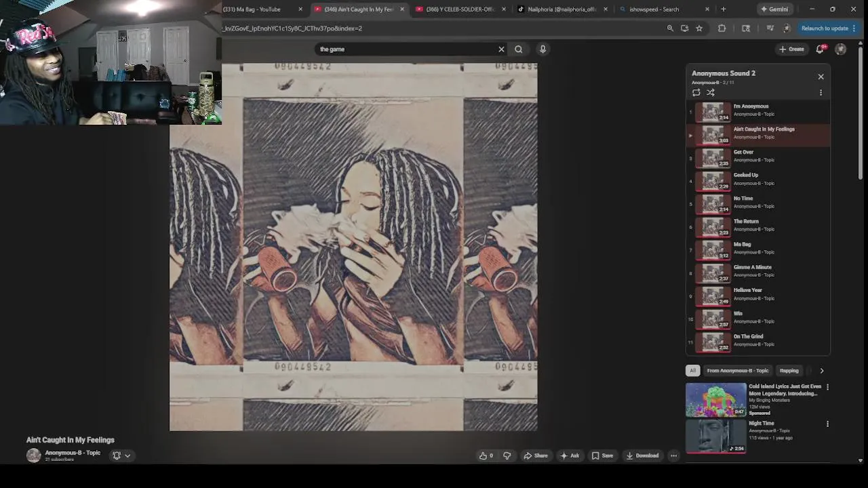The height and width of the screenshot is (488, 868).
Task: Click the browser address bar URL
Action: coord(441,28)
